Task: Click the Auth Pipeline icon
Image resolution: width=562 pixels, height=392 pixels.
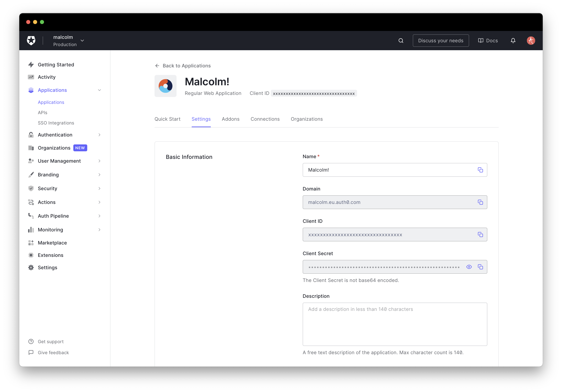Action: [31, 216]
